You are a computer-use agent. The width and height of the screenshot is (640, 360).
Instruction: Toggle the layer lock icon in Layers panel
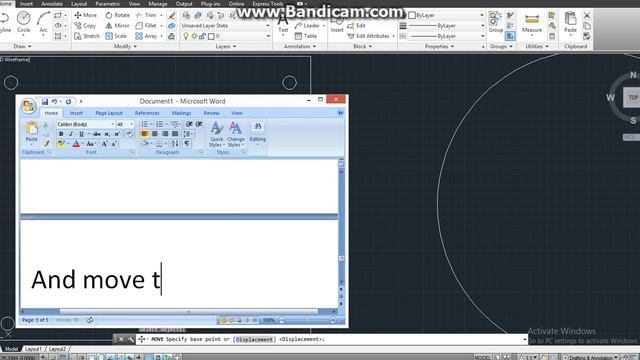pos(202,36)
